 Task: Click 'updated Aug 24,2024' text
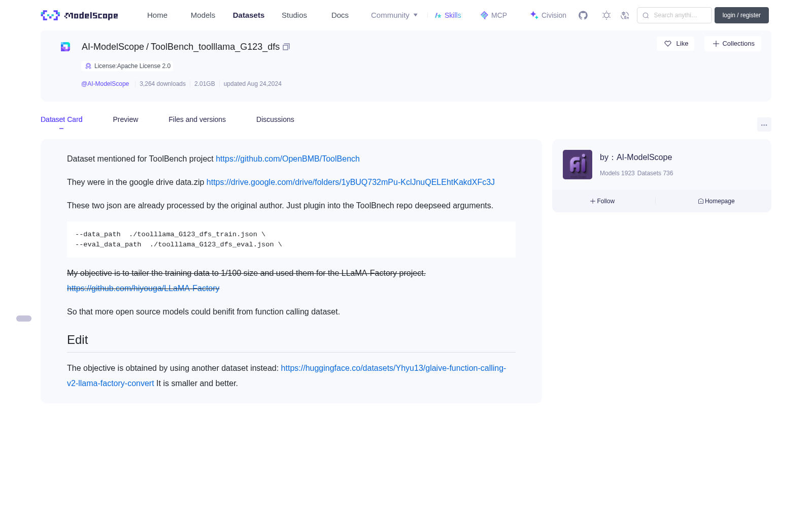253,84
